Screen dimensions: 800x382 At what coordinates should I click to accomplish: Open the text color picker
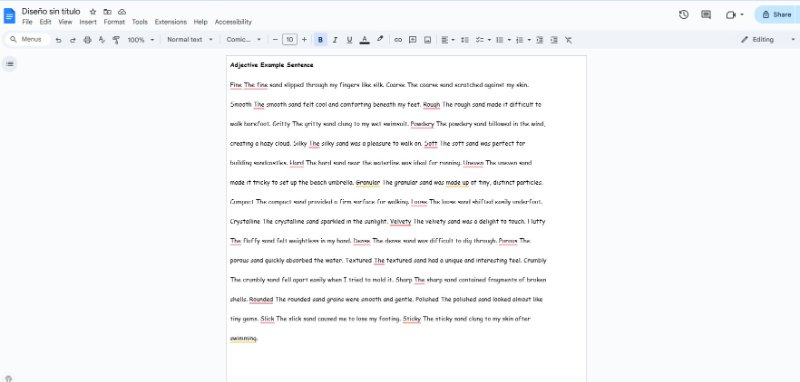click(364, 39)
